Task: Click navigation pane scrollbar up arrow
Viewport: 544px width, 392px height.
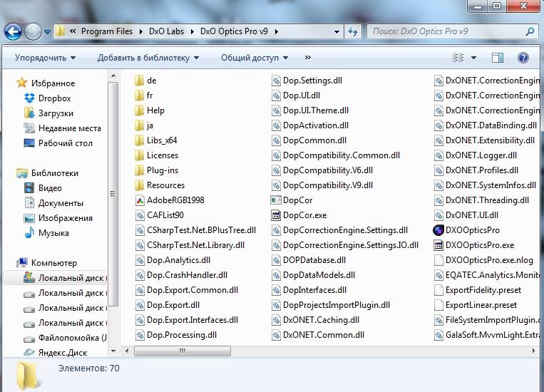Action: pos(113,76)
